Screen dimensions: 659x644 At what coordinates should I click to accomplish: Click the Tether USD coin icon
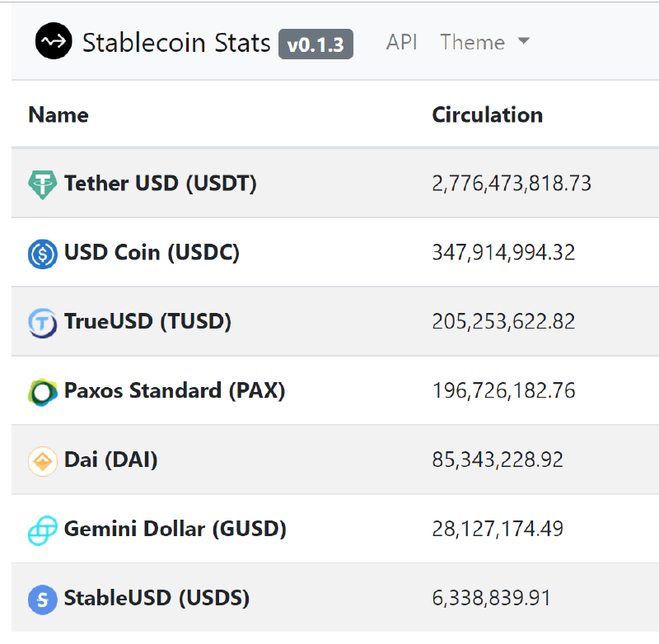click(42, 184)
